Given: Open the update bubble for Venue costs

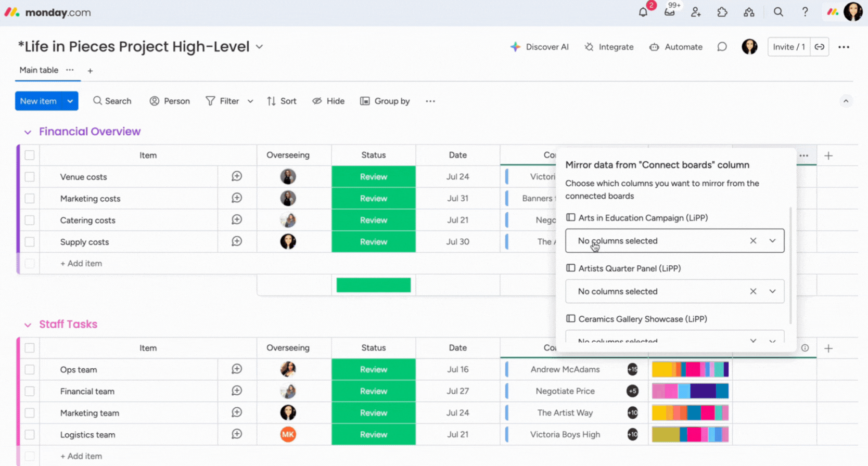Looking at the screenshot, I should tap(237, 176).
